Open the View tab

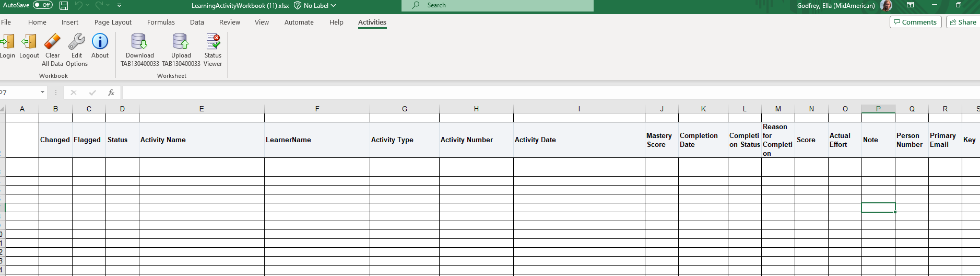pyautogui.click(x=262, y=22)
